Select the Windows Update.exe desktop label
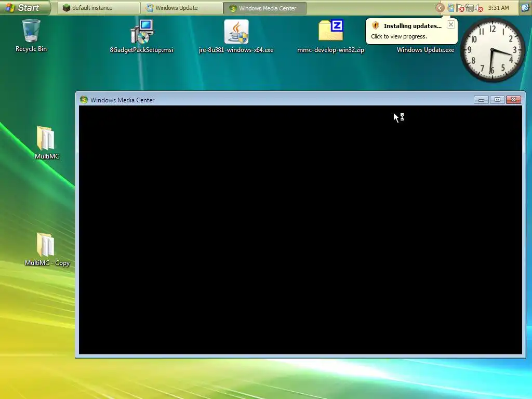Screen dimensions: 532x399 (425, 50)
